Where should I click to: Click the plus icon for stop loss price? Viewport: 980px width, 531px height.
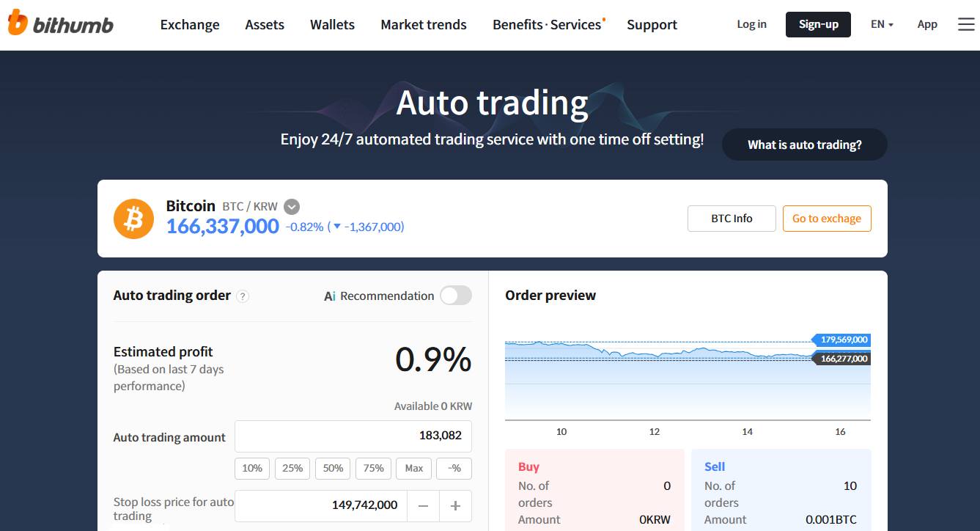(x=455, y=505)
